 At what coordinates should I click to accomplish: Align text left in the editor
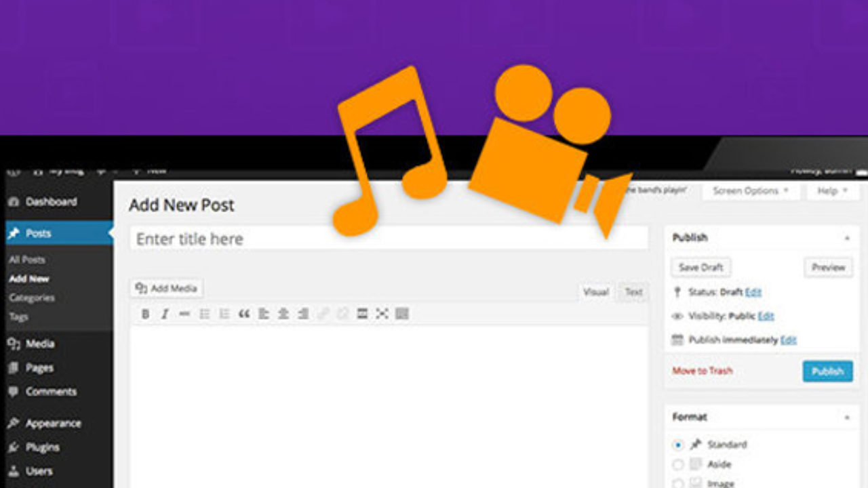[x=264, y=314]
